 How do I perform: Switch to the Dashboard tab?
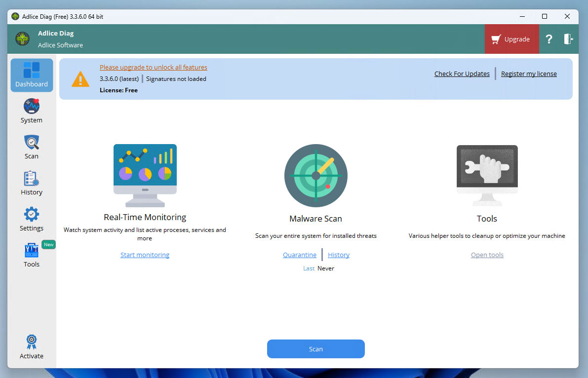coord(32,75)
